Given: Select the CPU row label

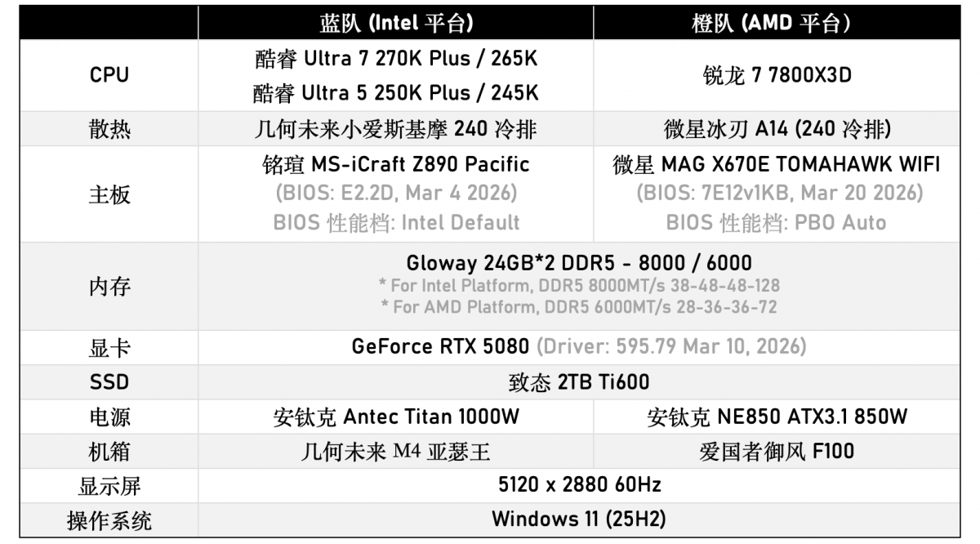Looking at the screenshot, I should [x=109, y=75].
